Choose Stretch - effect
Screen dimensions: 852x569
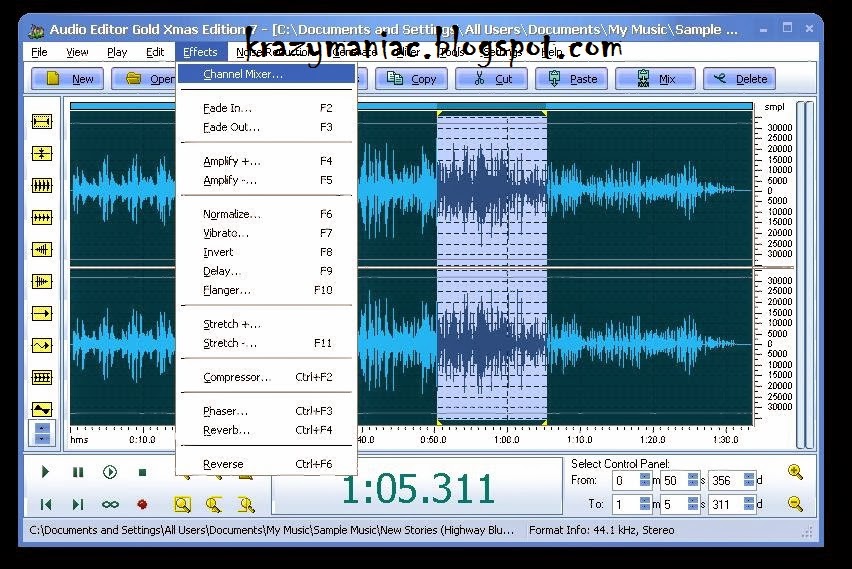tap(267, 343)
